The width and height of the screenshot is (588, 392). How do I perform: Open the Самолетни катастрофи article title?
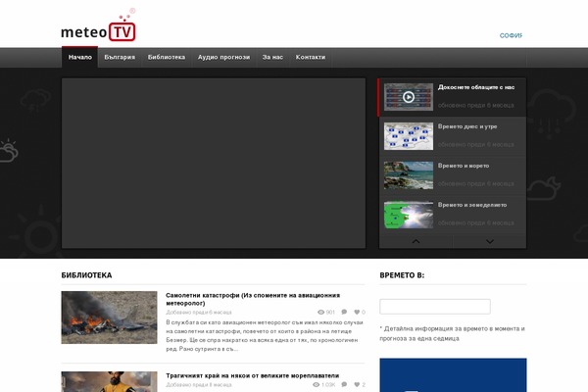[x=253, y=299]
